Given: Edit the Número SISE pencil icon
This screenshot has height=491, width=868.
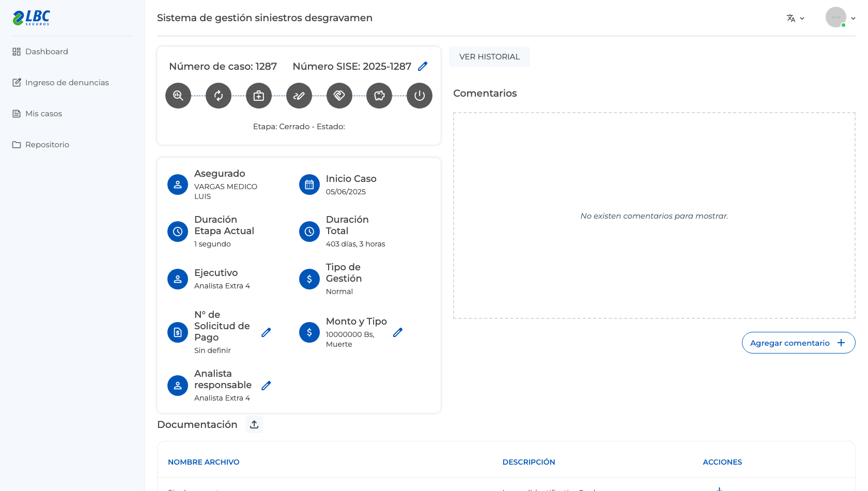Looking at the screenshot, I should [423, 66].
